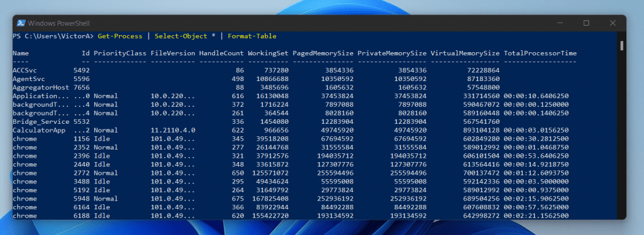The width and height of the screenshot is (644, 235).
Task: Click Id 5532 of Bridge_Service
Action: coord(81,121)
